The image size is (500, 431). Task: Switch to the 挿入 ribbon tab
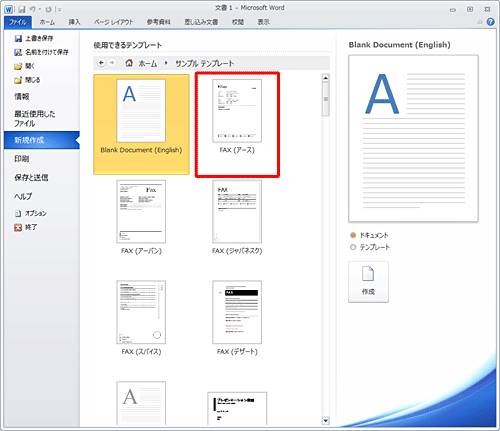74,22
